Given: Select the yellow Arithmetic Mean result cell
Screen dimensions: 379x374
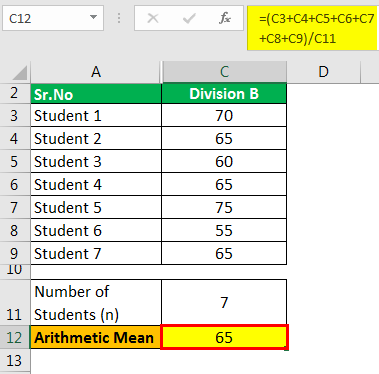Looking at the screenshot, I should (224, 337).
